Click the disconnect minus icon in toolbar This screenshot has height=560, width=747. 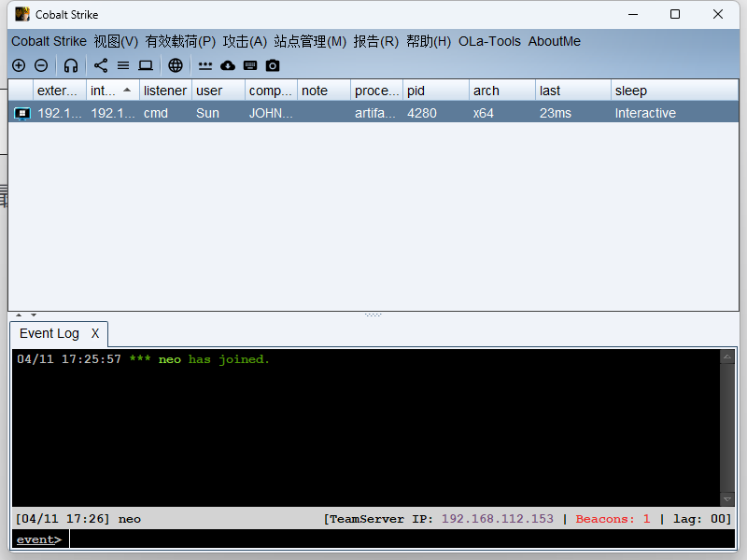point(41,65)
